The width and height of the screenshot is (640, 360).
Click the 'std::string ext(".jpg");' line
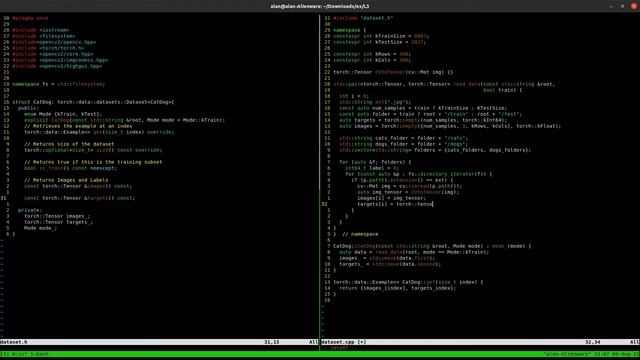(x=375, y=102)
